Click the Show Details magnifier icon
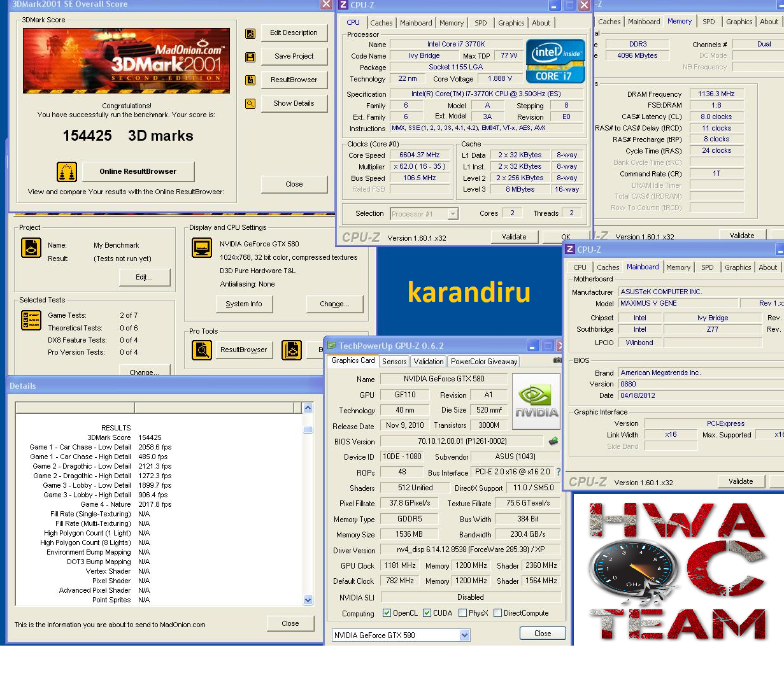This screenshot has height=680, width=784. click(250, 103)
